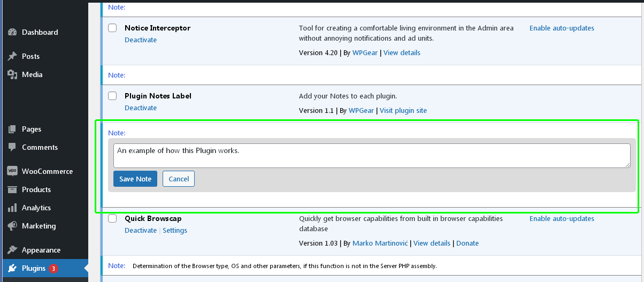Click the note textarea resize handle

tap(627, 164)
